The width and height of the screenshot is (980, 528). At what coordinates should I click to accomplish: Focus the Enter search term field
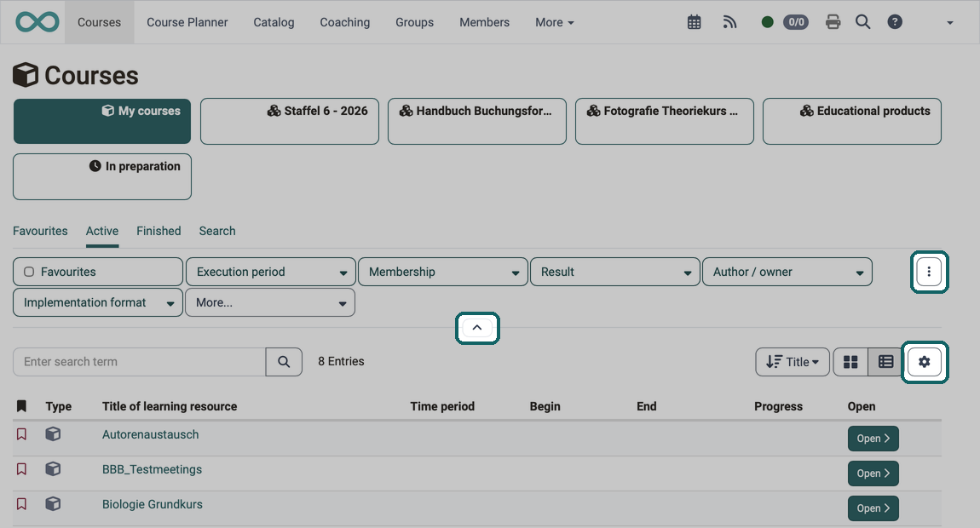tap(140, 362)
